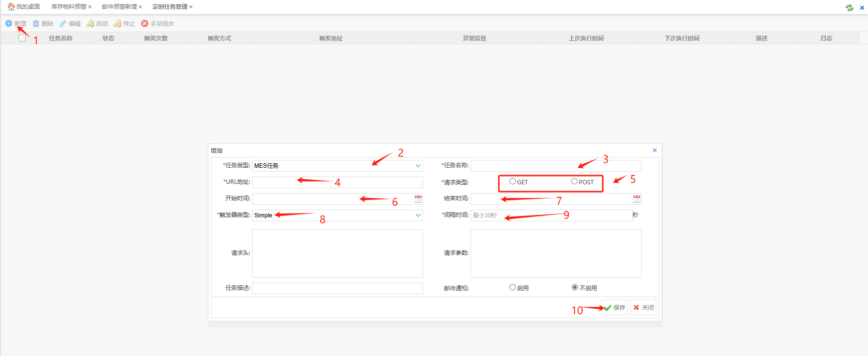
Task: Click the 关闭 close button in dialog
Action: click(x=643, y=307)
